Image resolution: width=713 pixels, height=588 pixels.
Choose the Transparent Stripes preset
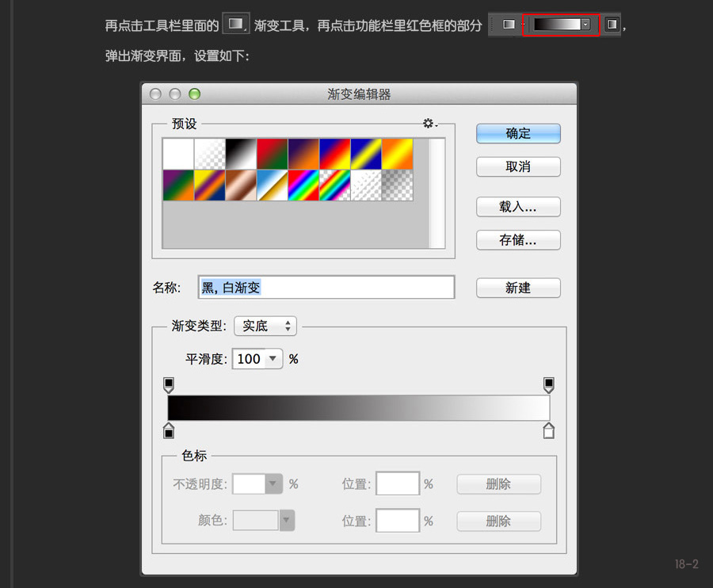(366, 185)
